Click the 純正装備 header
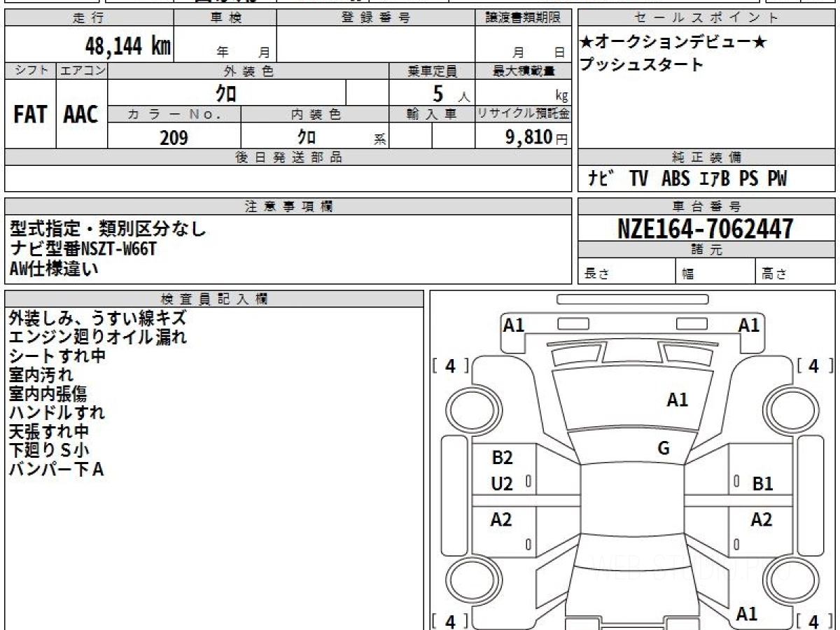This screenshot has width=840, height=630. [706, 157]
